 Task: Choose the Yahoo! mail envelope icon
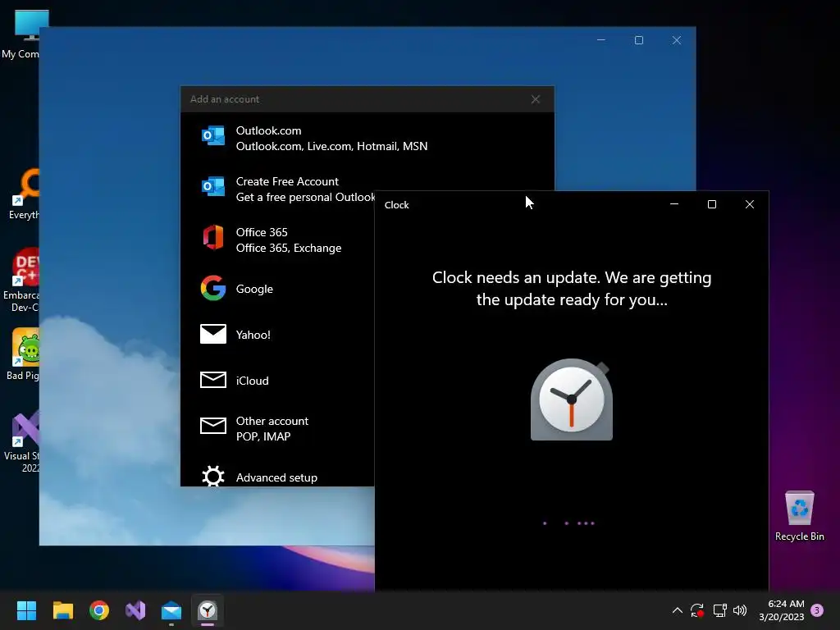[212, 334]
